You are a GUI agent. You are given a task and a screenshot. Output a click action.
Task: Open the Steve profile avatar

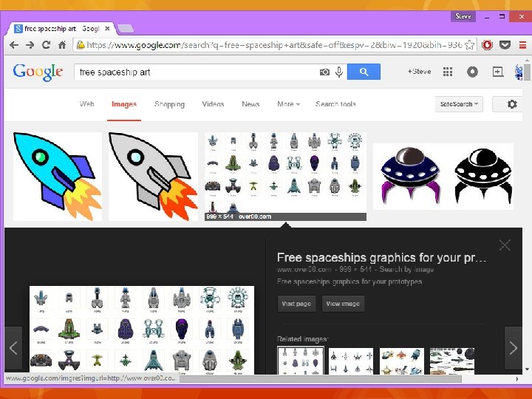point(519,72)
